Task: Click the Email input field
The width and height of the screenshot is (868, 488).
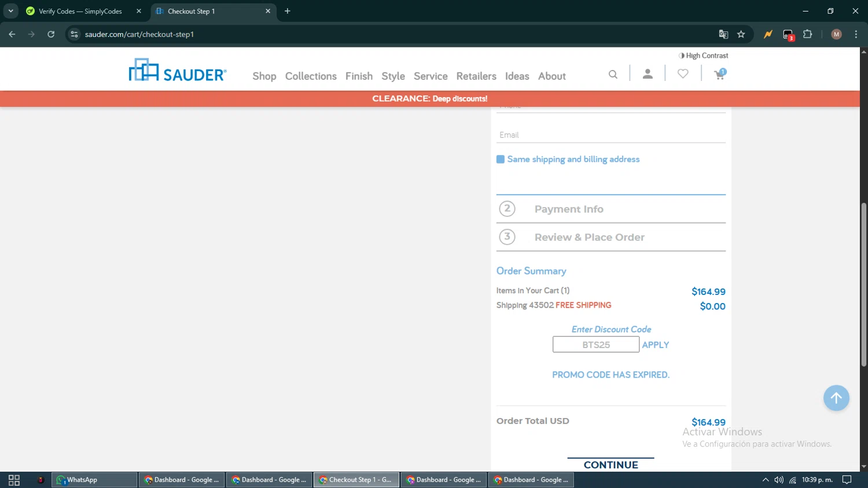Action: point(611,135)
